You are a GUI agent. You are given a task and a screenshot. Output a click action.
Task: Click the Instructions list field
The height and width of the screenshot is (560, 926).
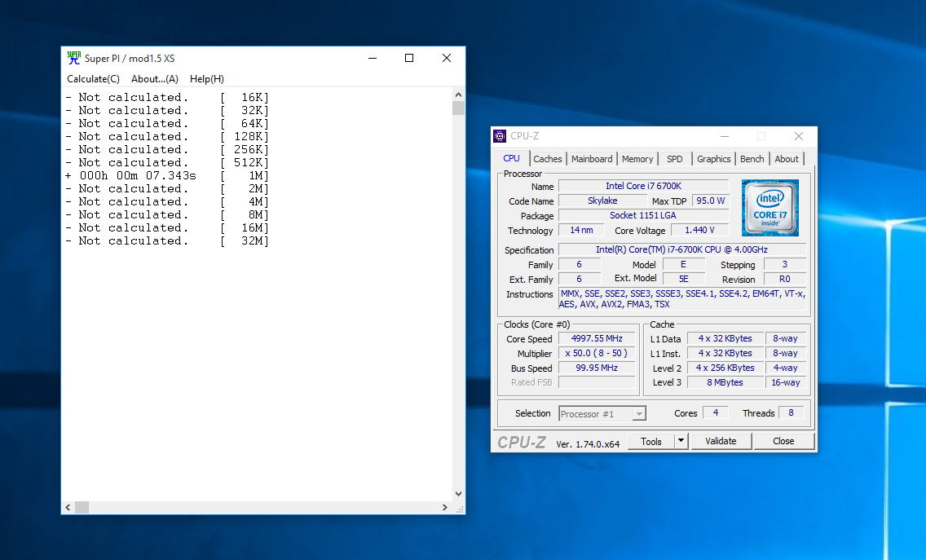(682, 299)
